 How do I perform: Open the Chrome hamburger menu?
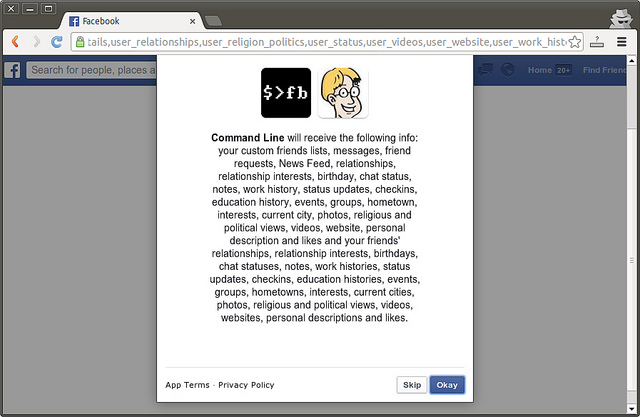(x=622, y=42)
